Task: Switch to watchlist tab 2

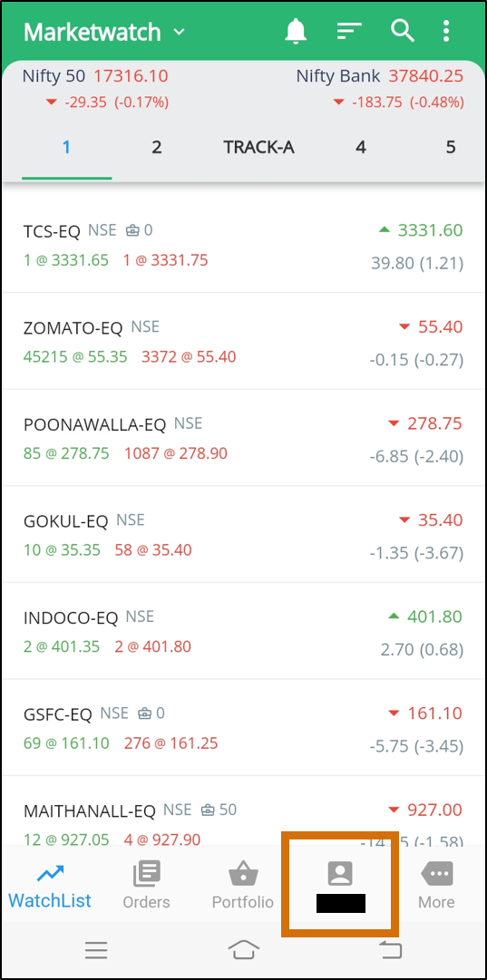Action: pos(156,148)
